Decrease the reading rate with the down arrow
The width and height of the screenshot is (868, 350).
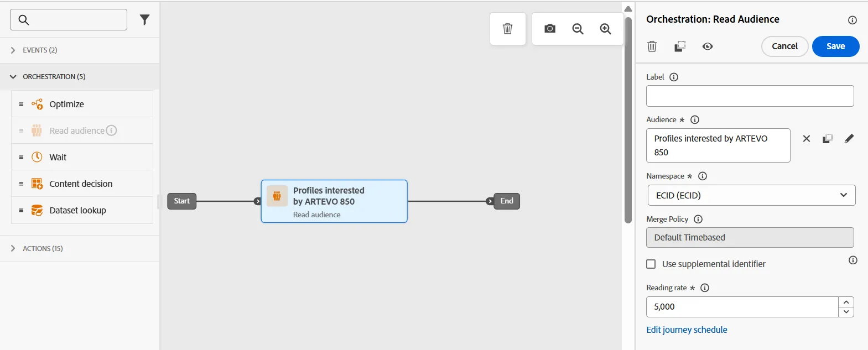pos(846,312)
